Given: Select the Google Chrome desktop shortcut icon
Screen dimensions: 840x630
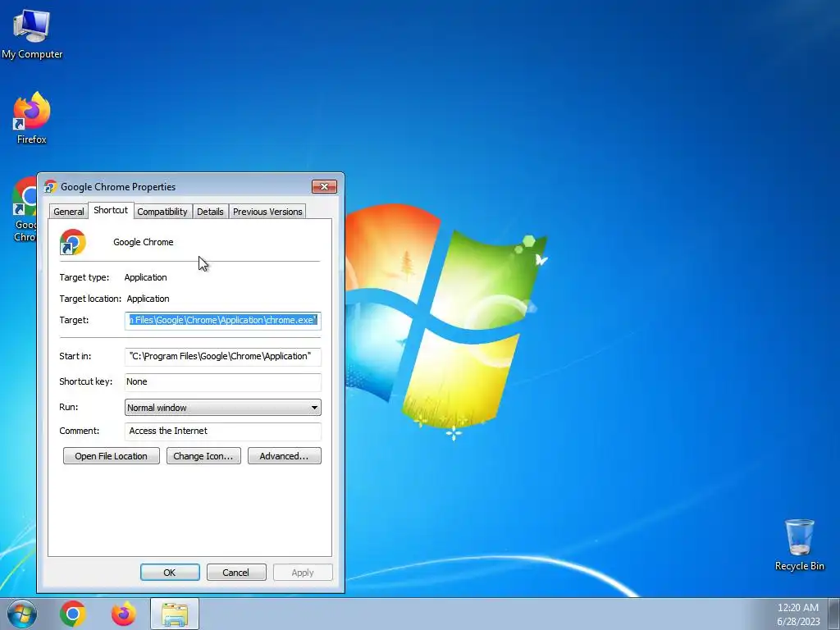Looking at the screenshot, I should (x=24, y=209).
